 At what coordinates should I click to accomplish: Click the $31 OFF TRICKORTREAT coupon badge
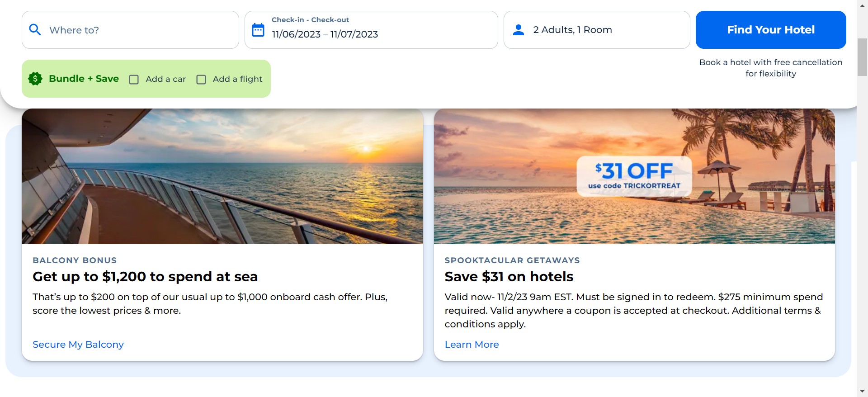[x=634, y=176]
